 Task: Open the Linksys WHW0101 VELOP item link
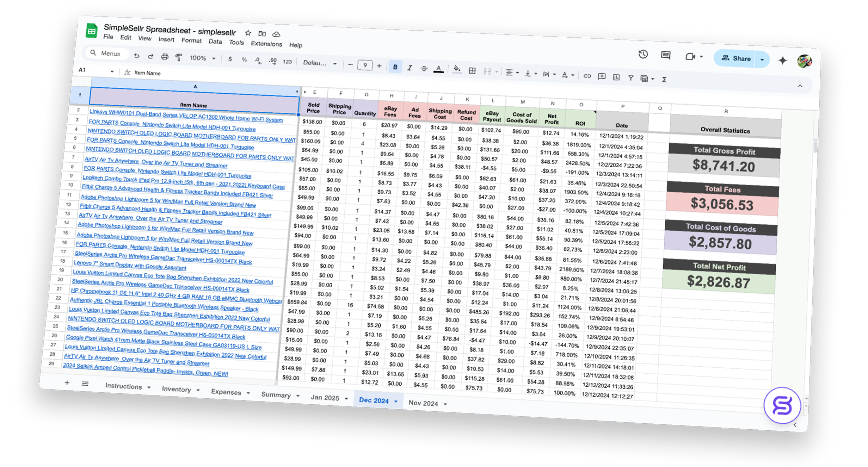tap(186, 116)
